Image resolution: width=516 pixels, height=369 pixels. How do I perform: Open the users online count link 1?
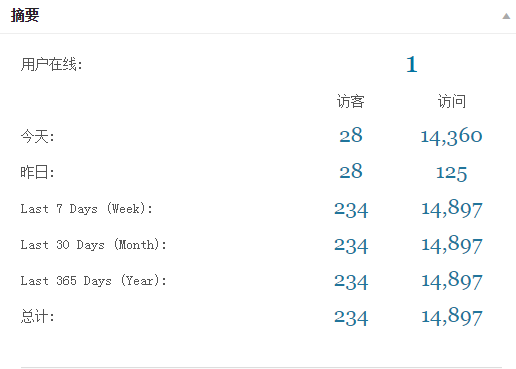[412, 64]
